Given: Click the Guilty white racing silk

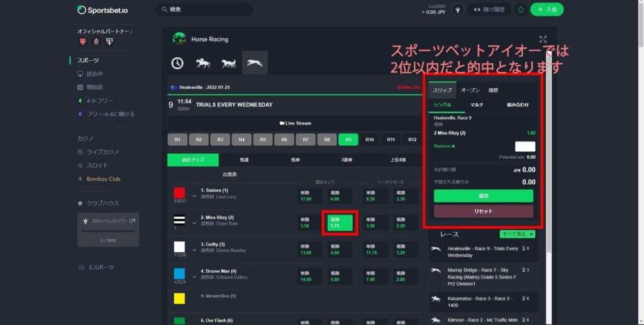Looking at the screenshot, I should point(179,246).
